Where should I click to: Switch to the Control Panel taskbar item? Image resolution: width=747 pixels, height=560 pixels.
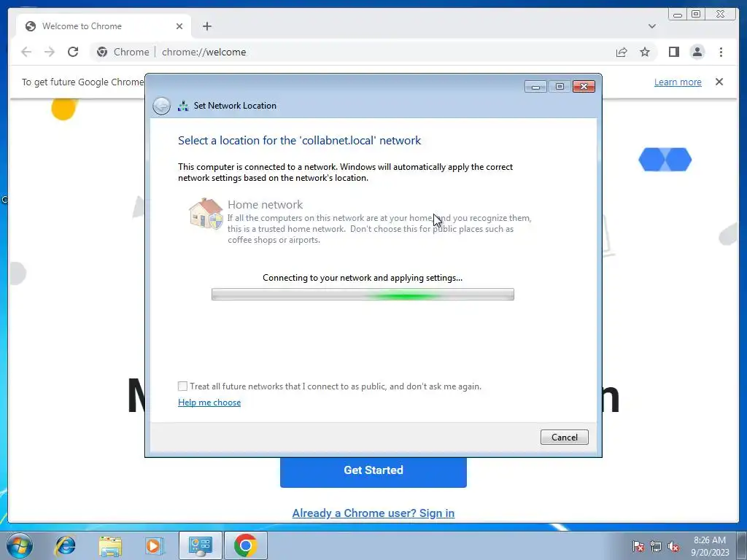(x=200, y=545)
